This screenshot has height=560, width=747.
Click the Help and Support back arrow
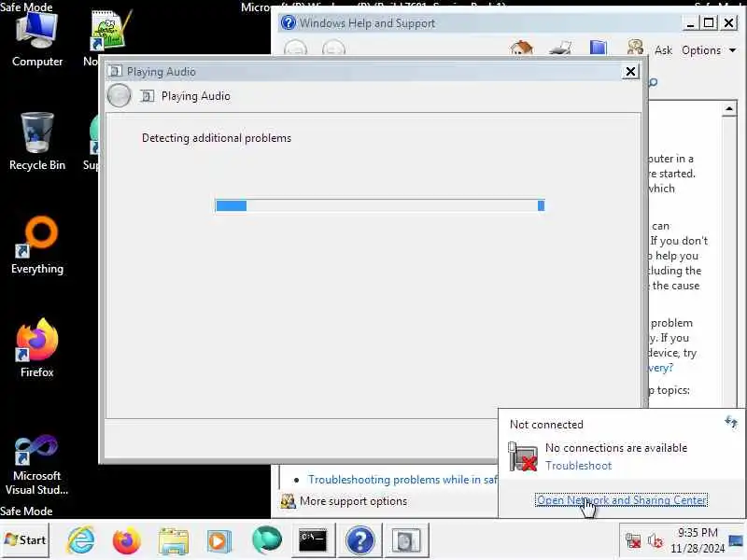point(295,49)
